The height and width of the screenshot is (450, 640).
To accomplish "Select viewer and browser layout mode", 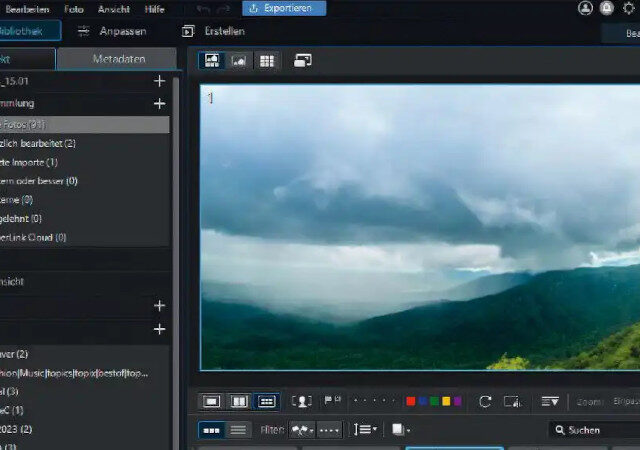I will pyautogui.click(x=212, y=61).
